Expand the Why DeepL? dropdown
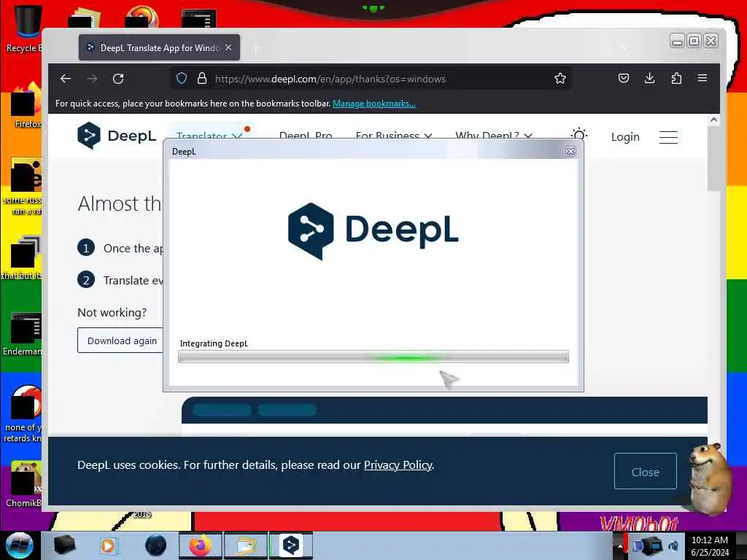Screen dimensions: 747x560 click(494, 136)
